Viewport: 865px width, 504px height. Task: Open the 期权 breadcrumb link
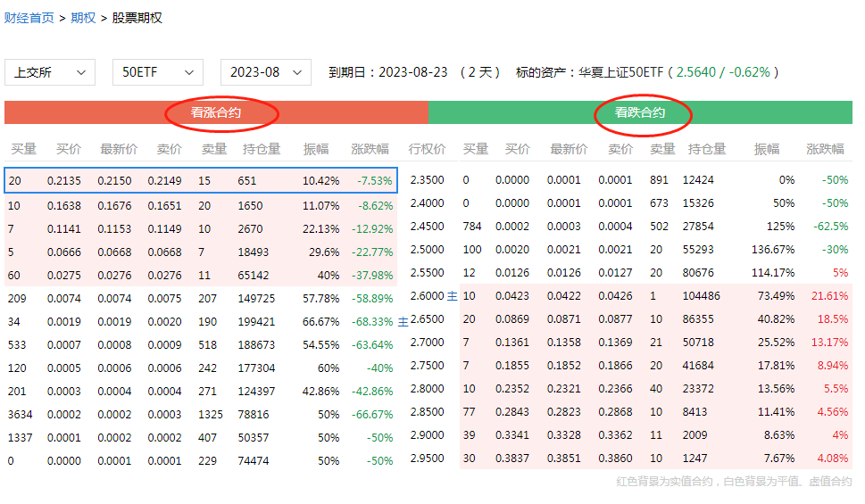pos(83,18)
